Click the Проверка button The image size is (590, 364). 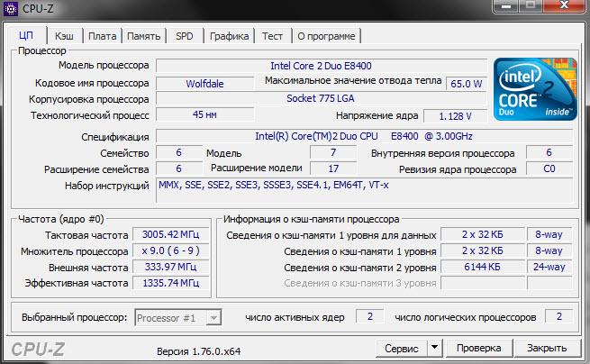click(x=478, y=348)
